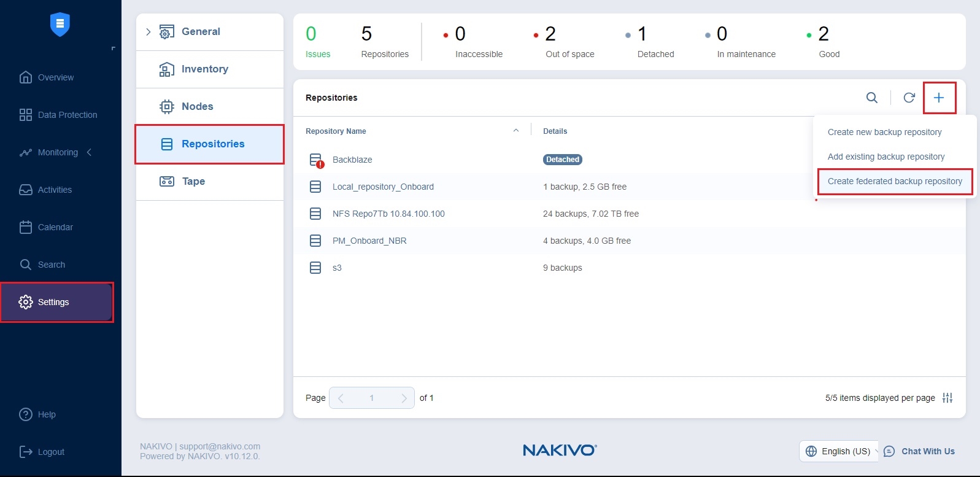Refresh the repositories list
The height and width of the screenshot is (477, 980).
(x=909, y=98)
